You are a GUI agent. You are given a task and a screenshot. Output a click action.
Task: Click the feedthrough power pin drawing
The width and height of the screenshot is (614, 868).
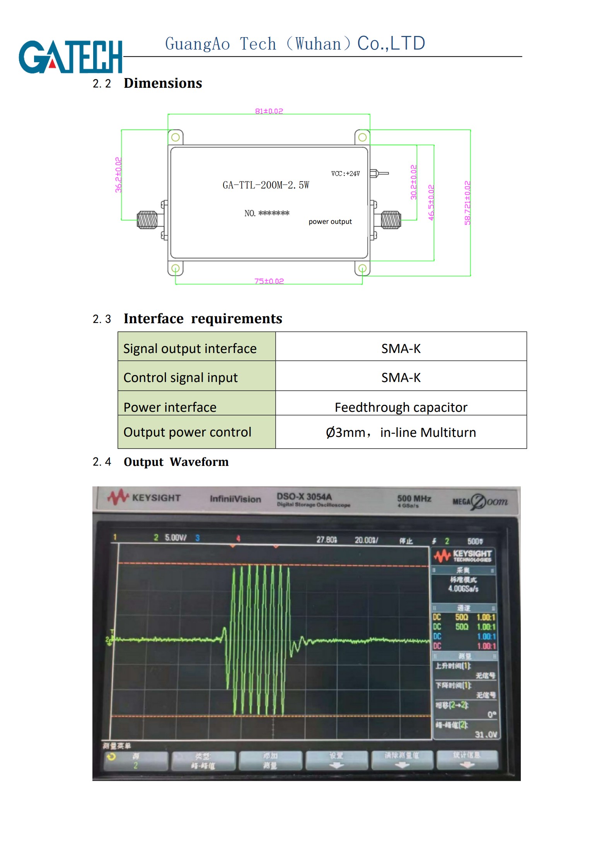click(x=379, y=173)
